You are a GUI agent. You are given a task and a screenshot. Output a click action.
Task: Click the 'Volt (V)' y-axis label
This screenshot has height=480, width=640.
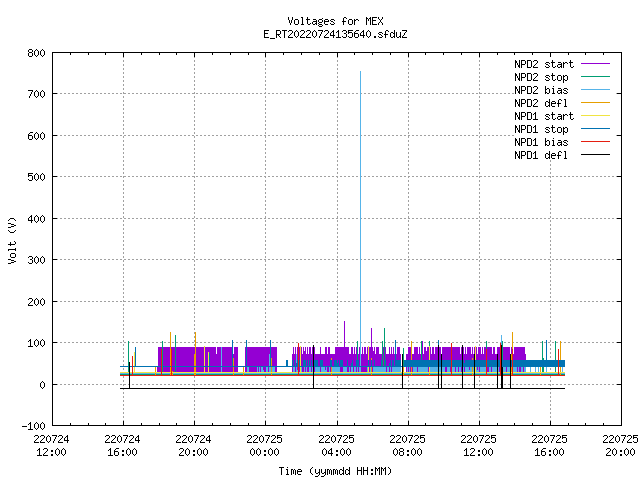[x=12, y=240]
